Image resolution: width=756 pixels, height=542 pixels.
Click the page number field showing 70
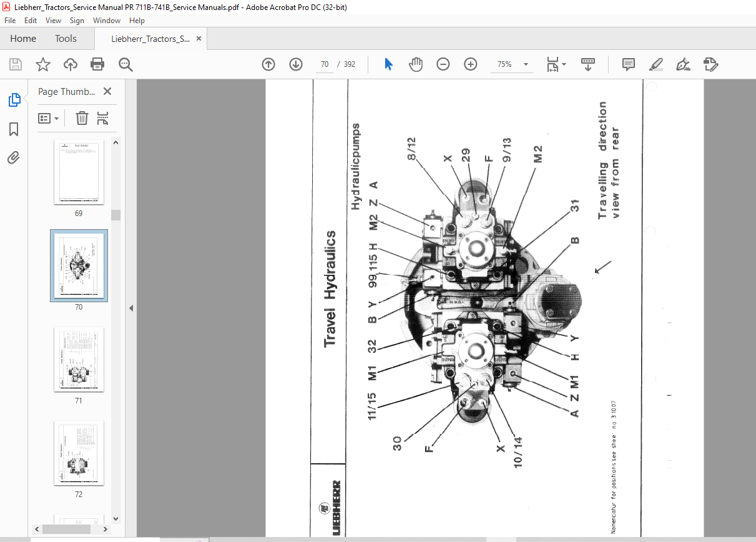(x=325, y=64)
